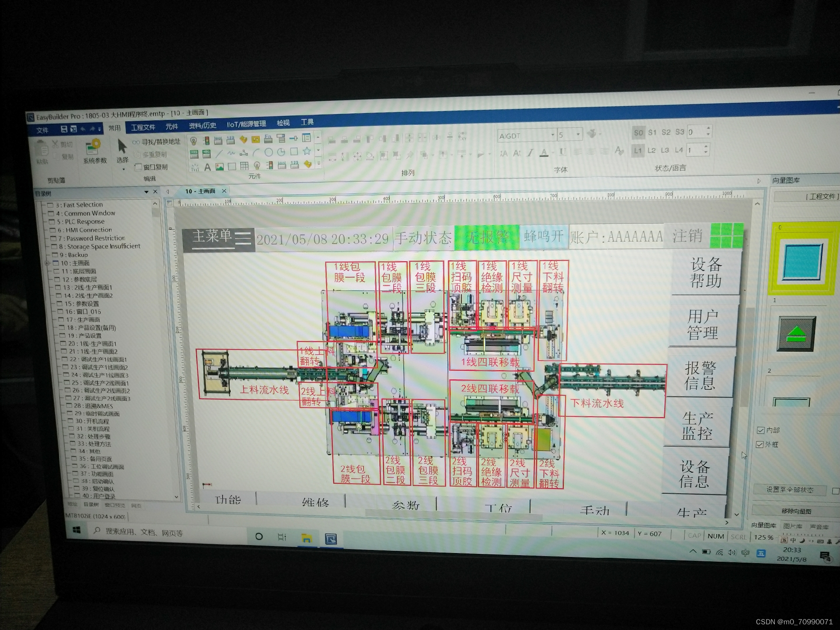840x630 pixels.
Task: Select the circle shape drawing tool
Action: [269, 152]
